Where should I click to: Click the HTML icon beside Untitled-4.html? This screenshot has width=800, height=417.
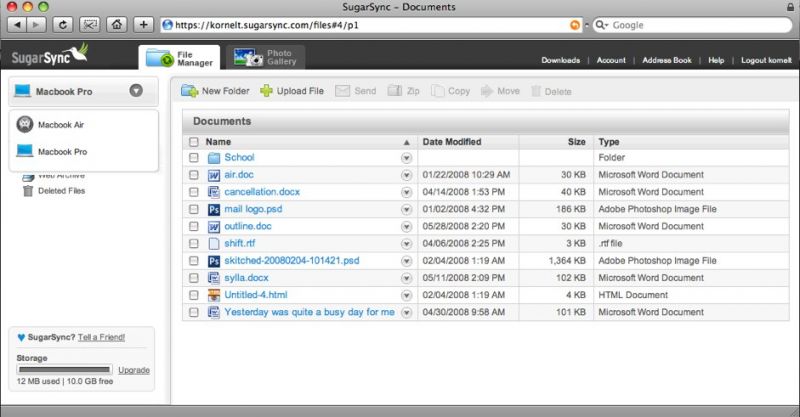pos(214,295)
